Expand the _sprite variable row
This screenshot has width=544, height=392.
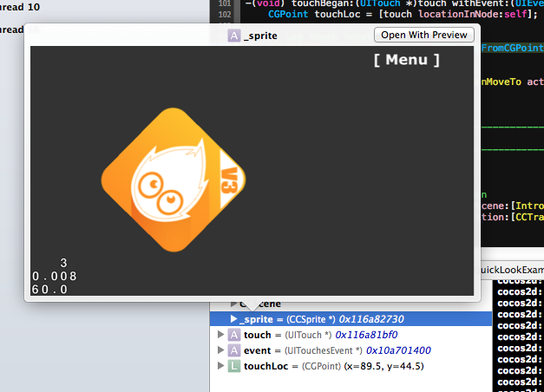[233, 319]
